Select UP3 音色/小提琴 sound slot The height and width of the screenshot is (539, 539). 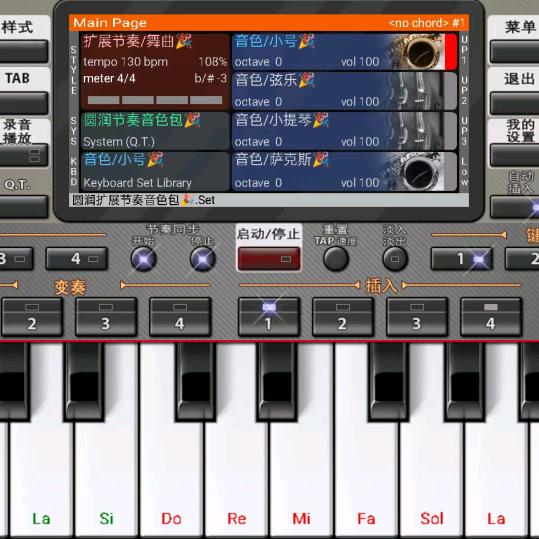pyautogui.click(x=344, y=131)
